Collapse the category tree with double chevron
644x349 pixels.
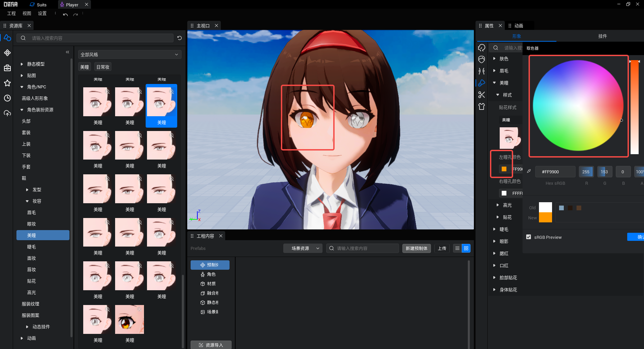coord(67,52)
